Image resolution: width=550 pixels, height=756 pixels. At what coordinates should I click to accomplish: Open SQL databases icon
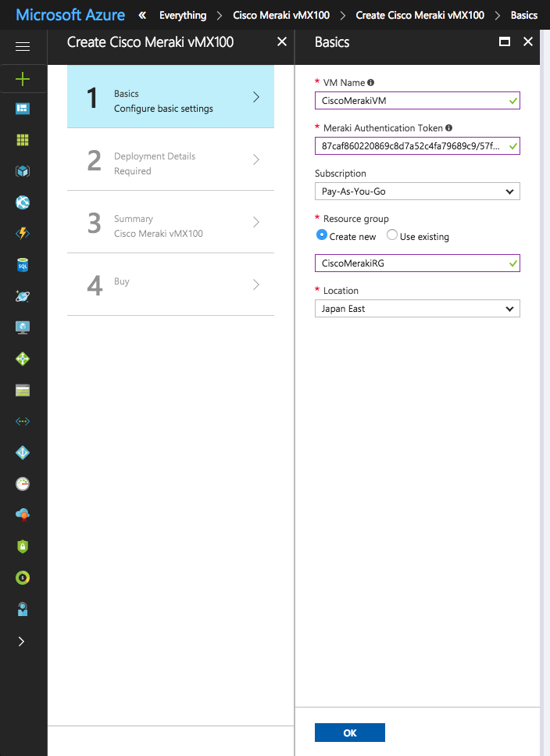click(23, 265)
